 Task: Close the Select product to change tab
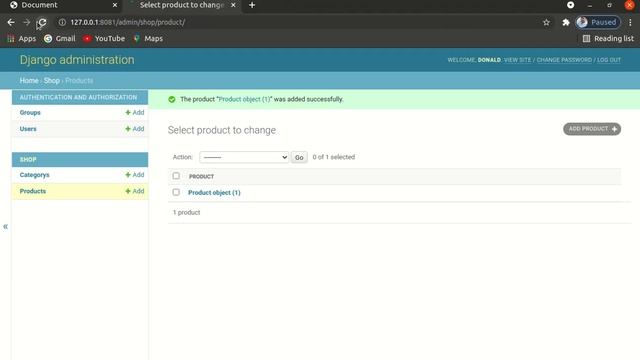click(233, 5)
